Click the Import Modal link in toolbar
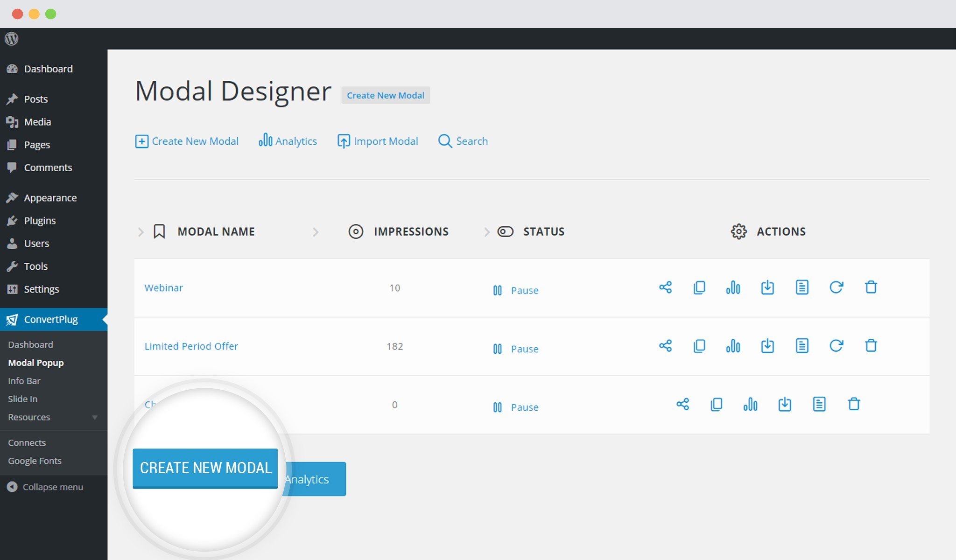This screenshot has width=956, height=560. pyautogui.click(x=377, y=140)
